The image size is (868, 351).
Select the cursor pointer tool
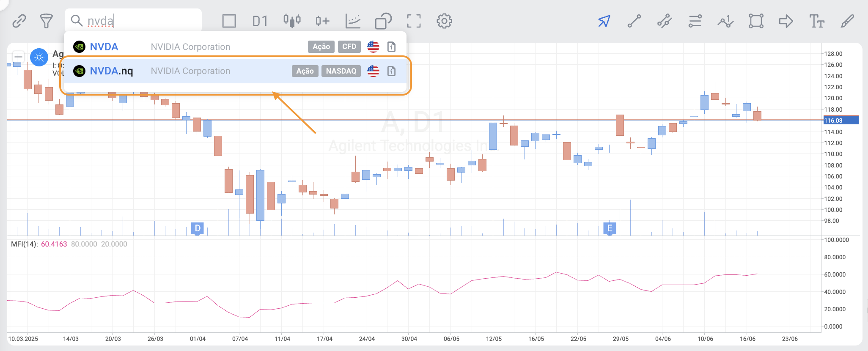[x=604, y=21]
